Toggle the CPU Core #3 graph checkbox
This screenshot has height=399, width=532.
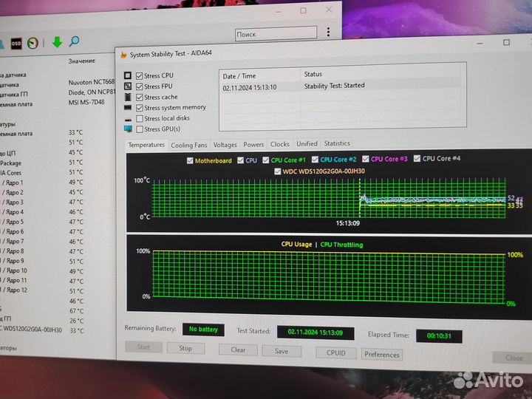click(x=366, y=159)
